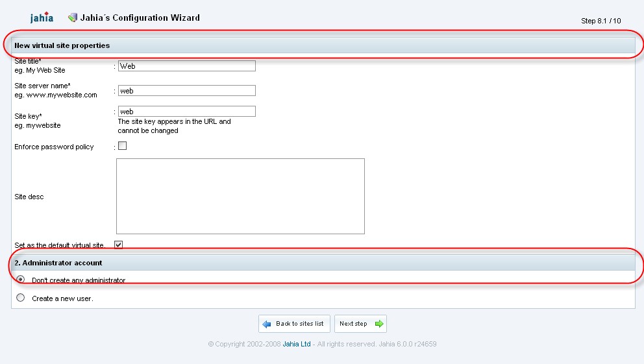Click the Jahia's Configuration Wizard title
This screenshot has width=644, height=364.
point(140,18)
